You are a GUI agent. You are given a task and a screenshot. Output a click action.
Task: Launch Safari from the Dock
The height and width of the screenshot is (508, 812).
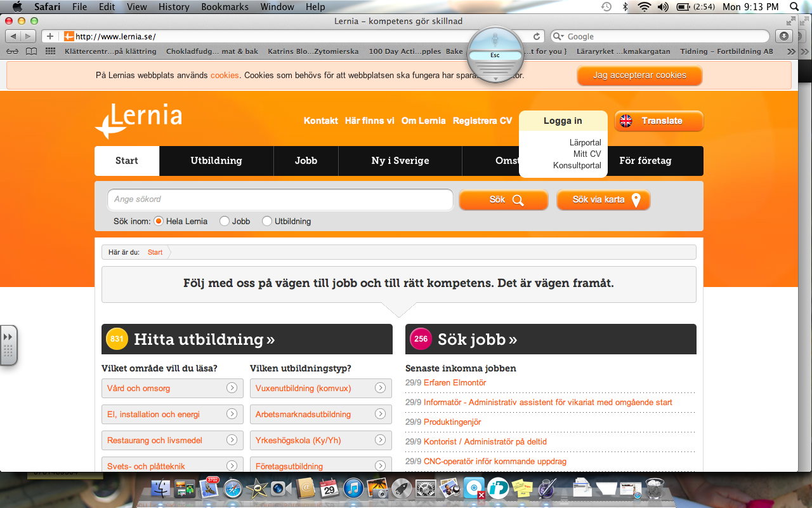(233, 488)
